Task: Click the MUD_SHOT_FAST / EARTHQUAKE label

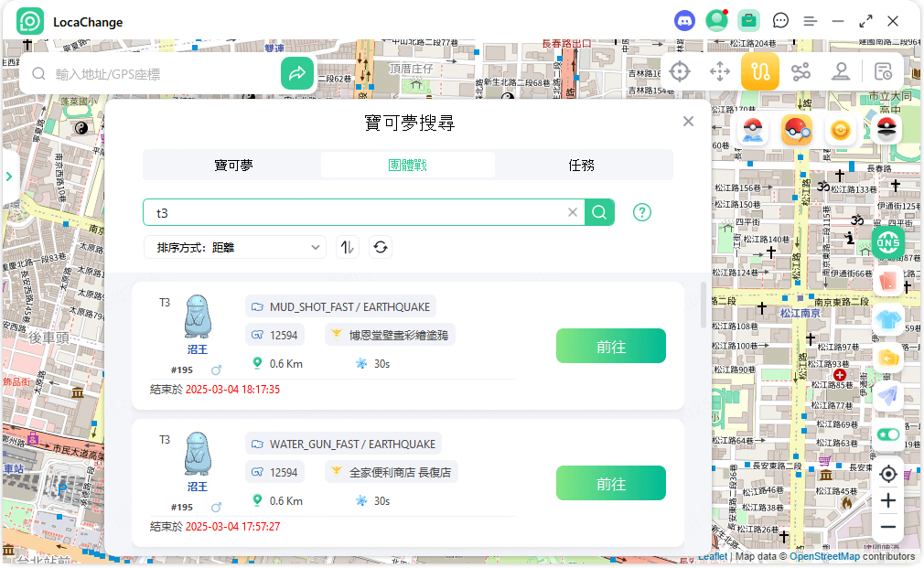Action: pos(340,306)
